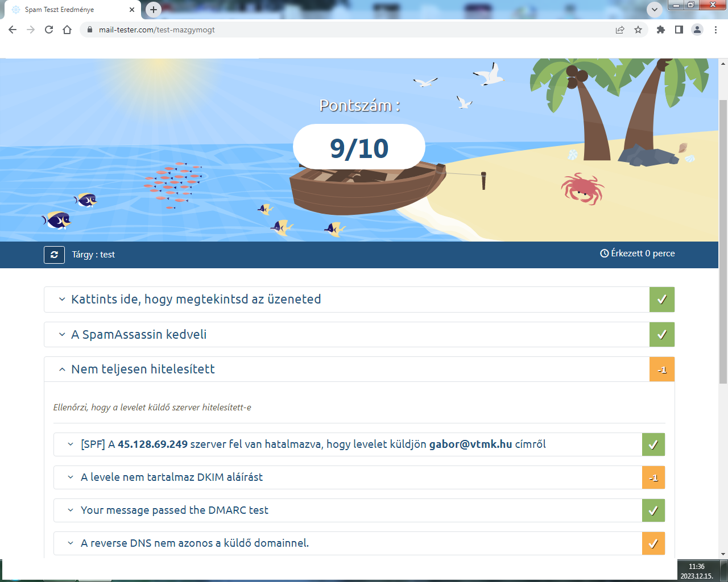
Task: View site info via the padlock icon
Action: click(89, 30)
